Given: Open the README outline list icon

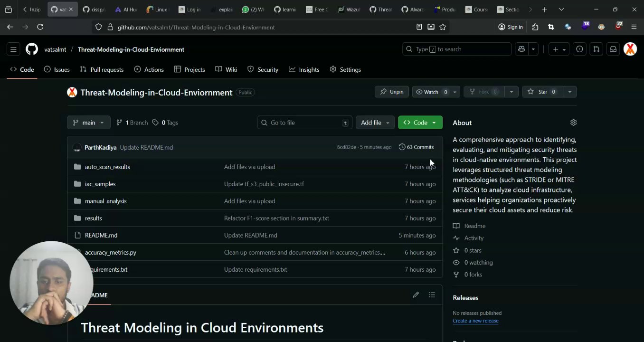Looking at the screenshot, I should pyautogui.click(x=432, y=295).
